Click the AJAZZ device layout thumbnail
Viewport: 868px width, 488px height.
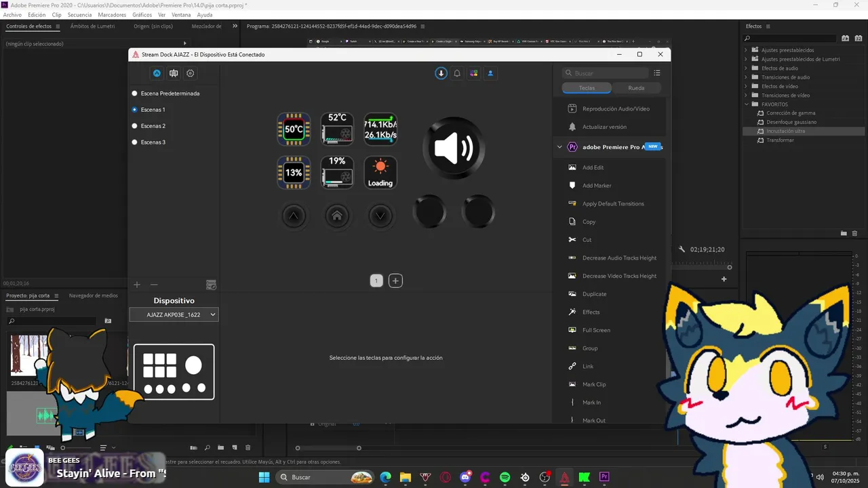174,372
